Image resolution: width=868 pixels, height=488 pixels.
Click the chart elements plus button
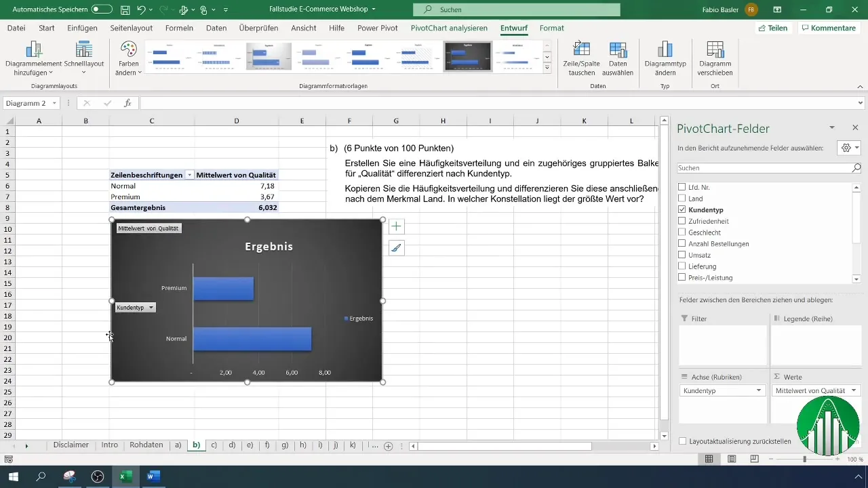pos(397,226)
